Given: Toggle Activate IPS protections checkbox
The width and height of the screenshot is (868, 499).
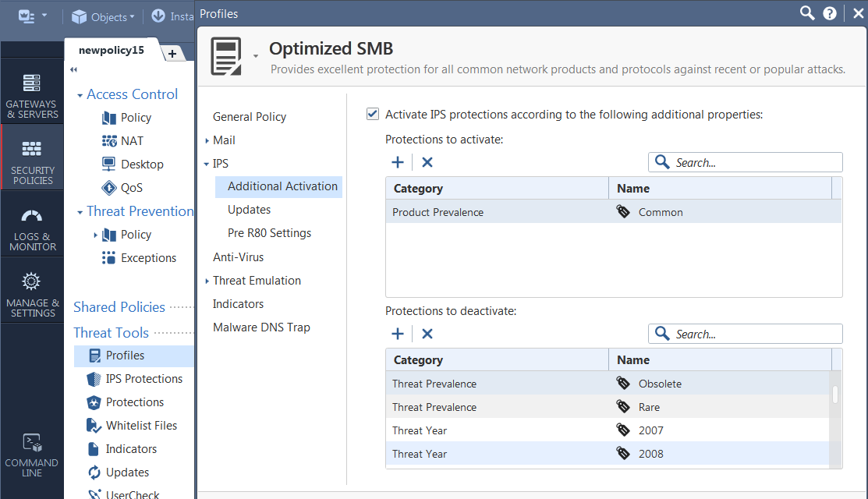Looking at the screenshot, I should click(373, 114).
